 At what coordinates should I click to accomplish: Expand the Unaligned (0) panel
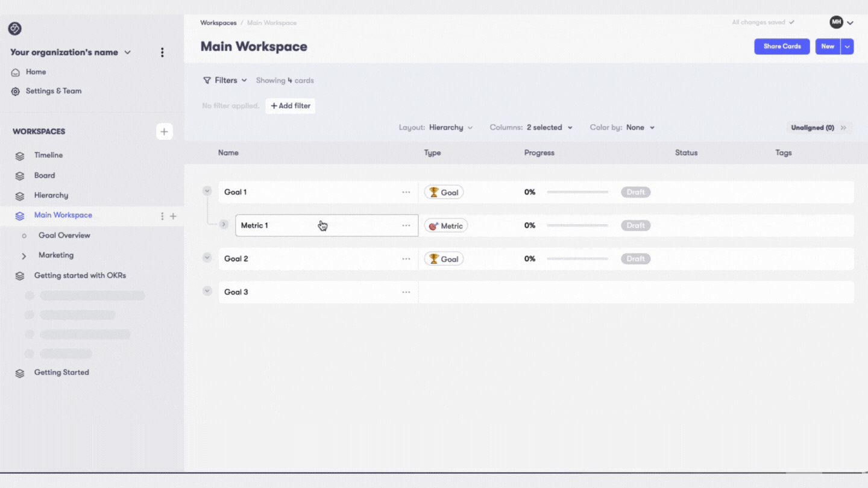point(819,128)
